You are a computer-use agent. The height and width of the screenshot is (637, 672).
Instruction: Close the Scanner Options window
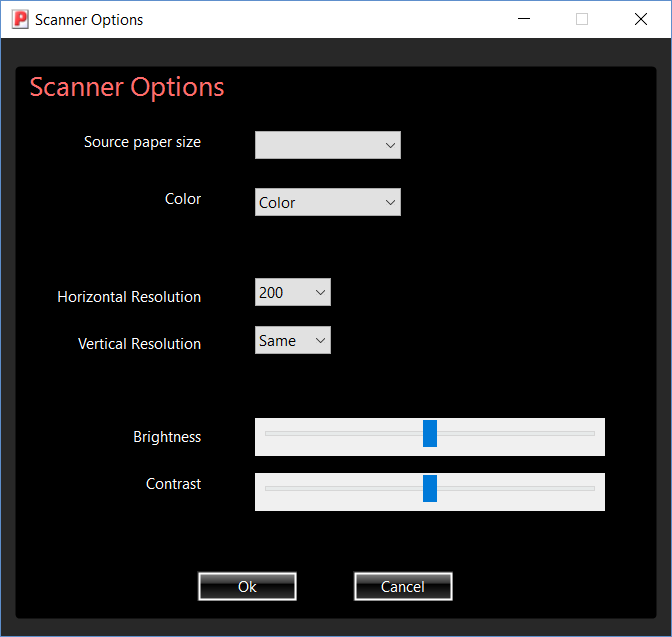[640, 19]
